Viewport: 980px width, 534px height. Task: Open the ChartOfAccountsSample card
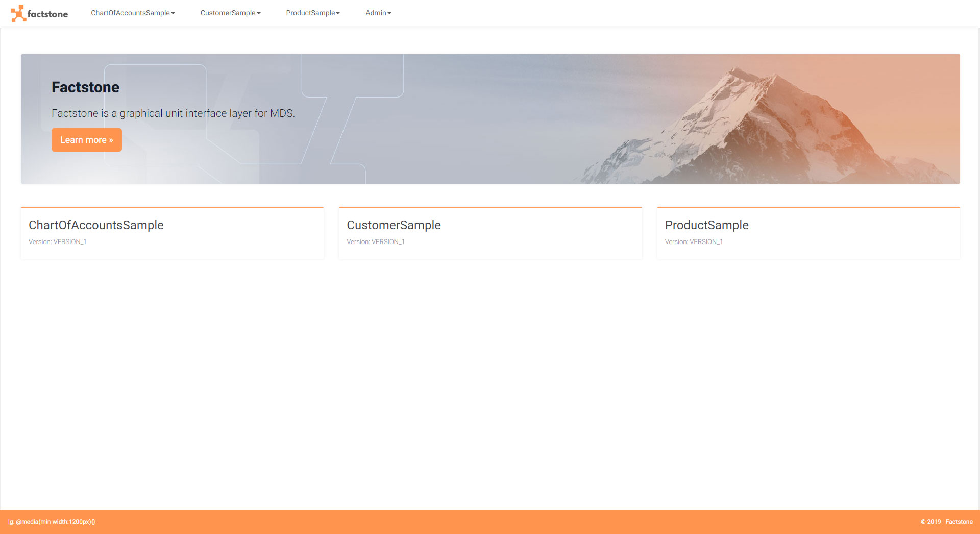[172, 233]
